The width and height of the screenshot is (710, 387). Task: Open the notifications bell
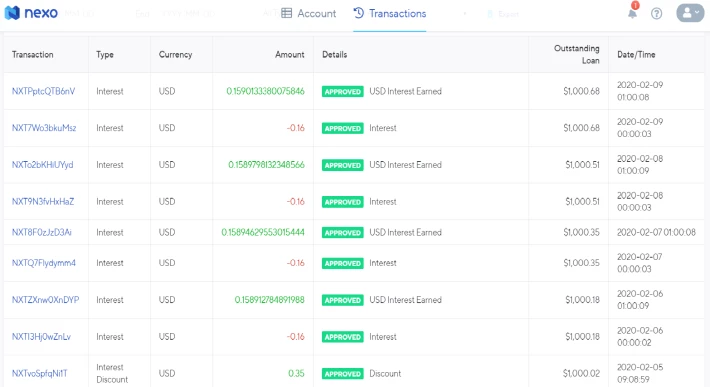[633, 13]
